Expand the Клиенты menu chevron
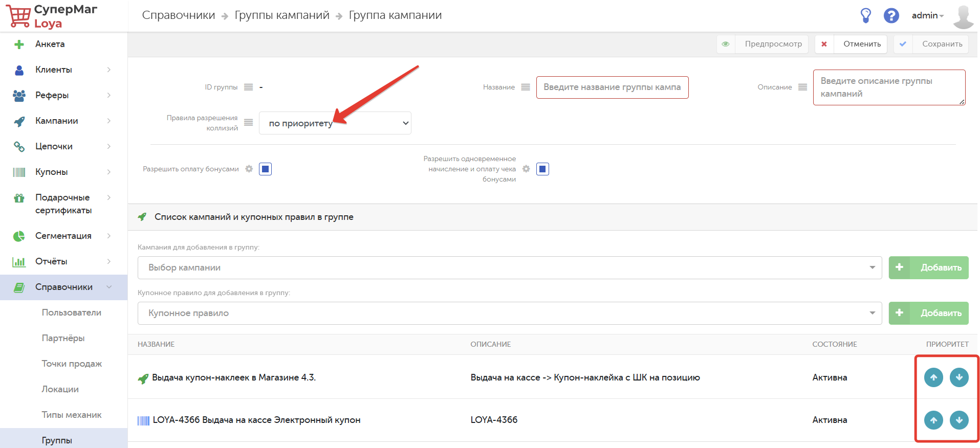Screen dimensions: 980x448 coord(109,70)
